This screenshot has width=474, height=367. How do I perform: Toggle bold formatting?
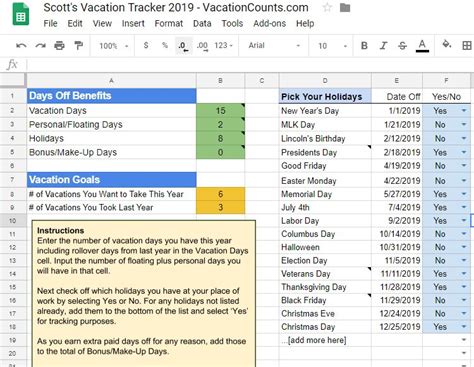(364, 46)
